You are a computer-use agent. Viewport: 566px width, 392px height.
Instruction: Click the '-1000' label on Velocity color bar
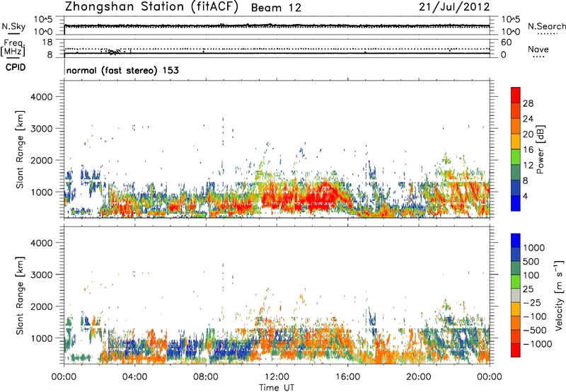(538, 344)
